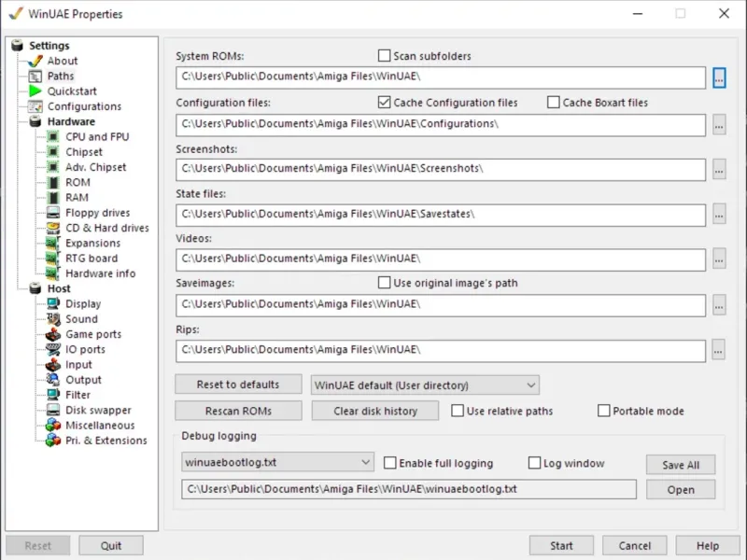Browse for Videos folder

coord(719,260)
